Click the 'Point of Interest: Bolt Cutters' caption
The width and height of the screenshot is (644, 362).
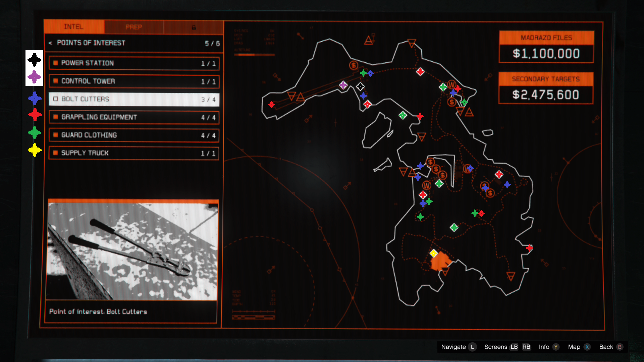(98, 312)
